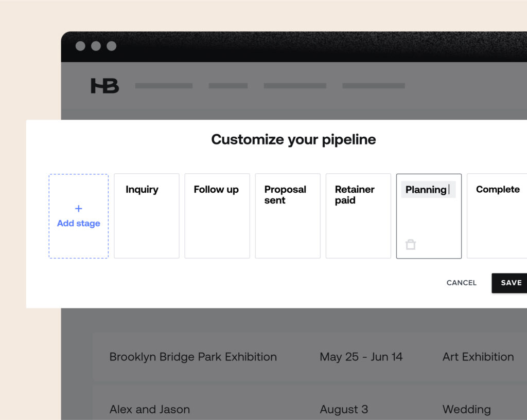The image size is (527, 420).
Task: Click the second window control dot
Action: pos(96,46)
